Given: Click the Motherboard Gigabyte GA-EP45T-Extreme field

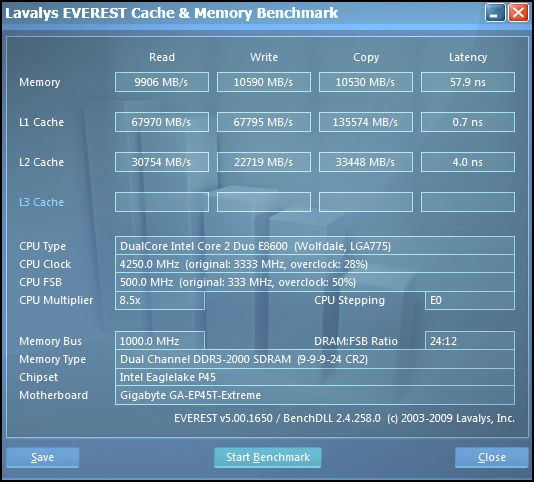Looking at the screenshot, I should coord(315,395).
